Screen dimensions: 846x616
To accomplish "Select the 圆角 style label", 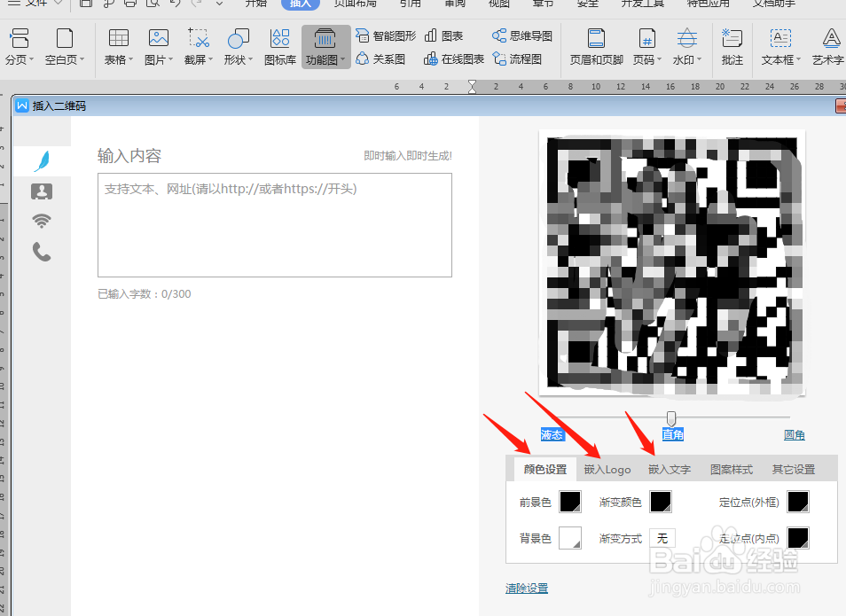I will pyautogui.click(x=795, y=435).
